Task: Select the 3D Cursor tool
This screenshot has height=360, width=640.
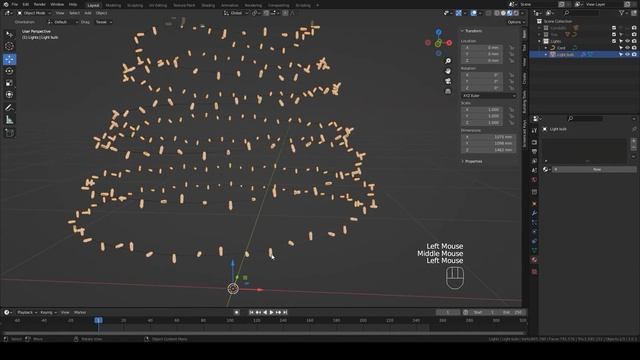Action: tap(9, 47)
